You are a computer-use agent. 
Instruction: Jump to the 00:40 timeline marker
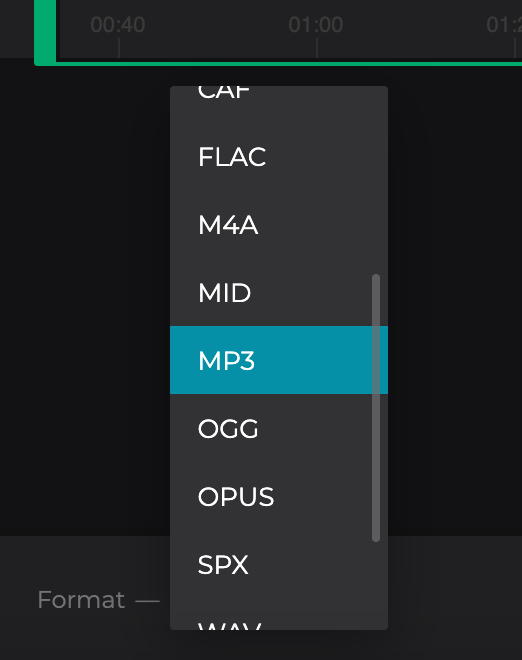coord(118,24)
